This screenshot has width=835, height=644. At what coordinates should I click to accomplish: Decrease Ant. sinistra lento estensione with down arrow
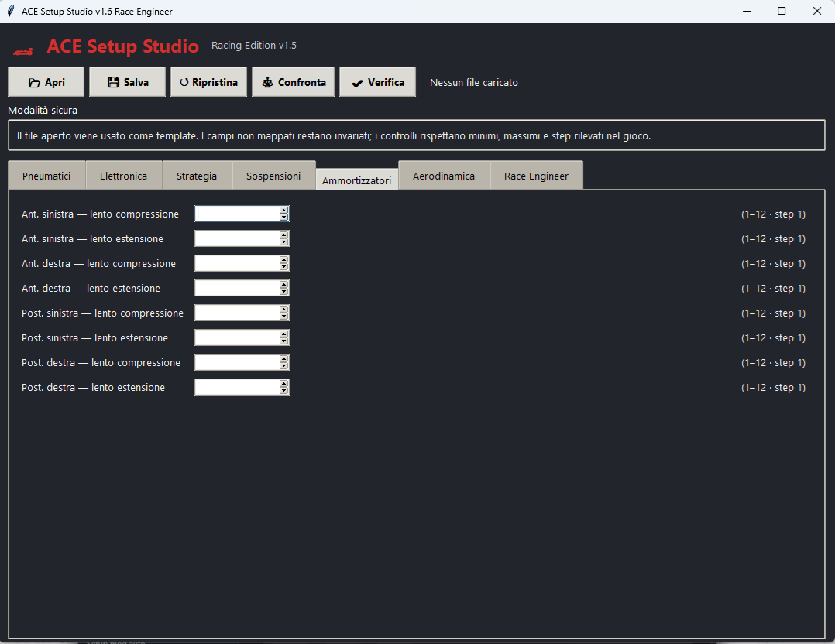point(283,242)
